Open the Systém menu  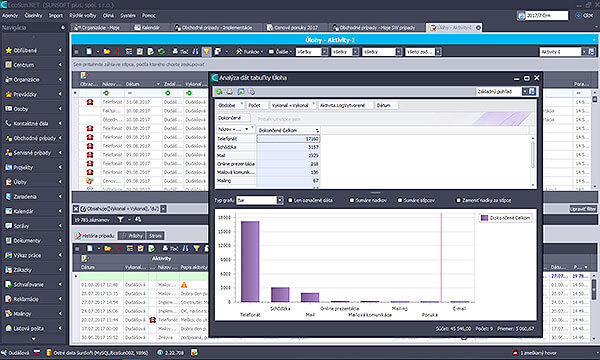coord(128,16)
